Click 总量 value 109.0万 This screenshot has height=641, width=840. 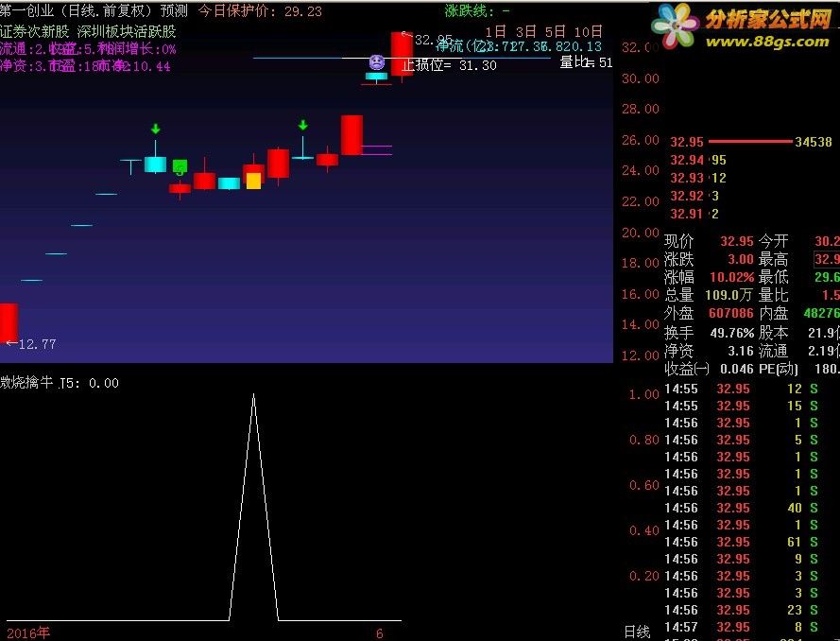click(x=729, y=295)
